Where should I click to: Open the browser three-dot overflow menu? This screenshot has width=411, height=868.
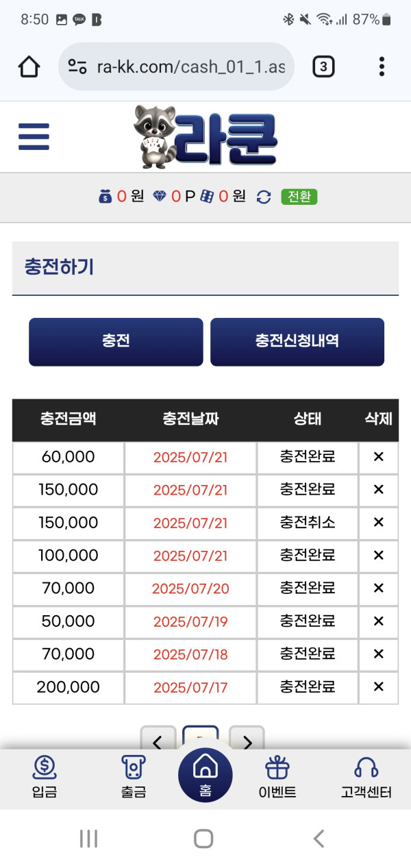382,66
